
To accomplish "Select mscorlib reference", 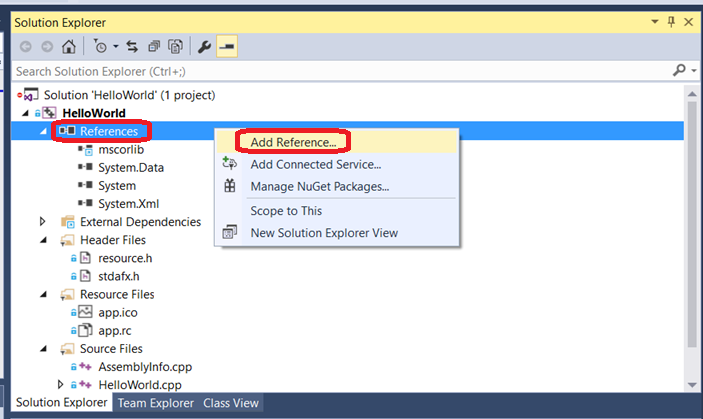I will tap(121, 149).
